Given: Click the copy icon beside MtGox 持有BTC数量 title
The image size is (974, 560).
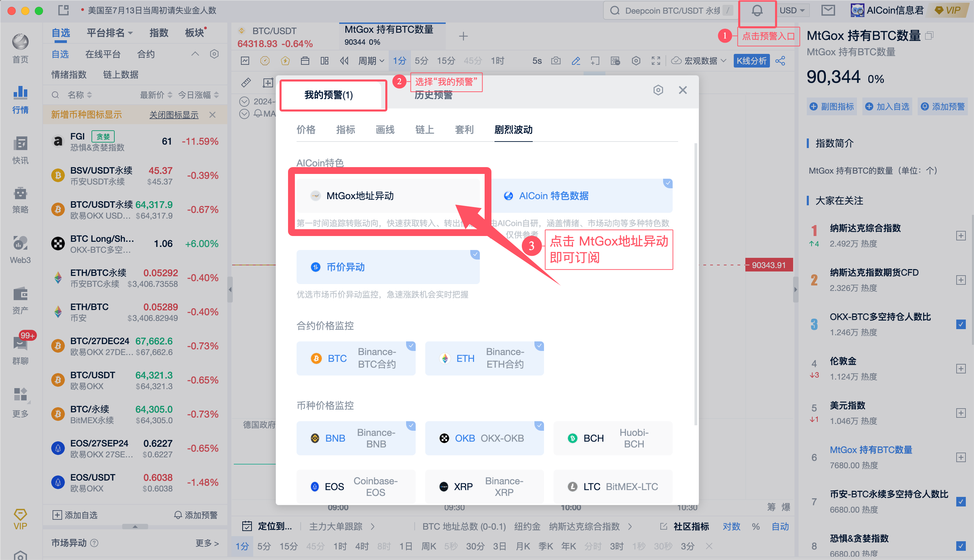Looking at the screenshot, I should click(x=929, y=36).
